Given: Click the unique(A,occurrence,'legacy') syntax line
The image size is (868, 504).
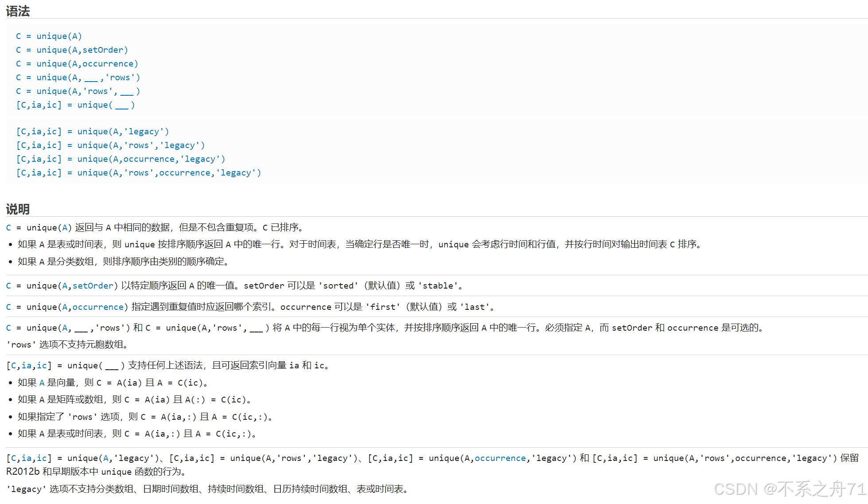Looking at the screenshot, I should point(121,159).
